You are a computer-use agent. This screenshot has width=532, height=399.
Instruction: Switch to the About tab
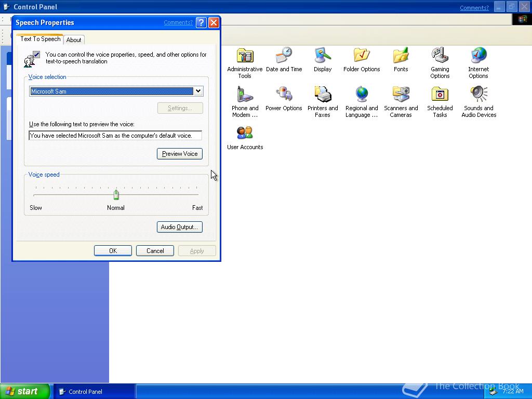[x=74, y=39]
